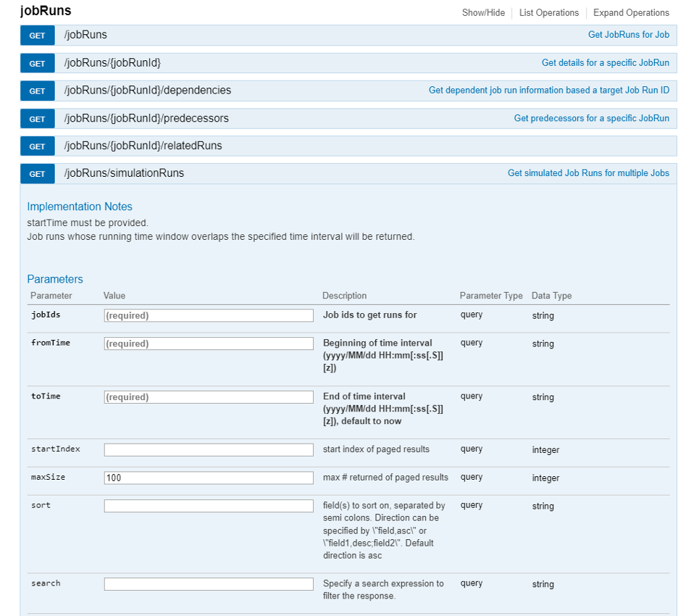Focus the fromTime value field
Image resolution: width=678 pixels, height=616 pixels.
point(209,344)
